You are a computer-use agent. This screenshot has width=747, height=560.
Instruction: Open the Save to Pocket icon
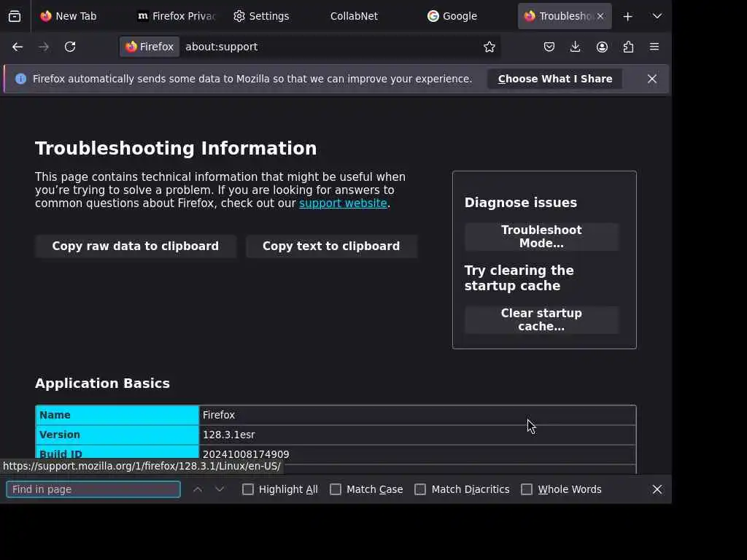click(549, 47)
